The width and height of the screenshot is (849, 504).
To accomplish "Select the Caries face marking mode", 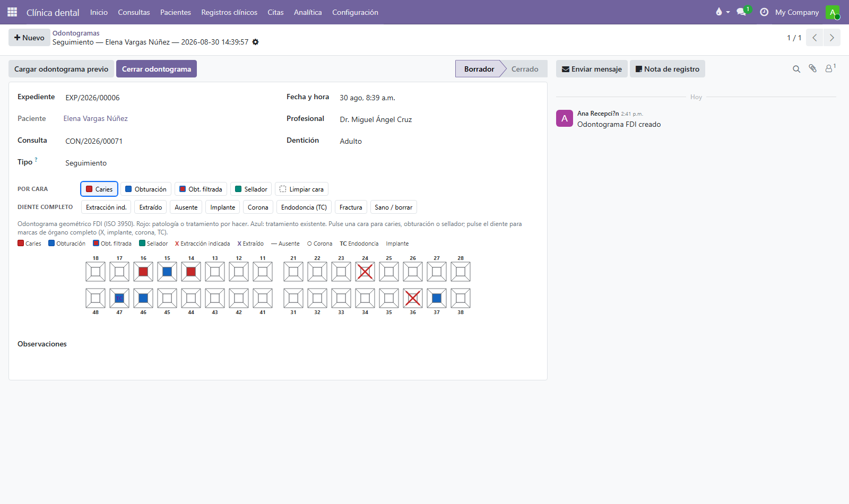I will pyautogui.click(x=99, y=189).
